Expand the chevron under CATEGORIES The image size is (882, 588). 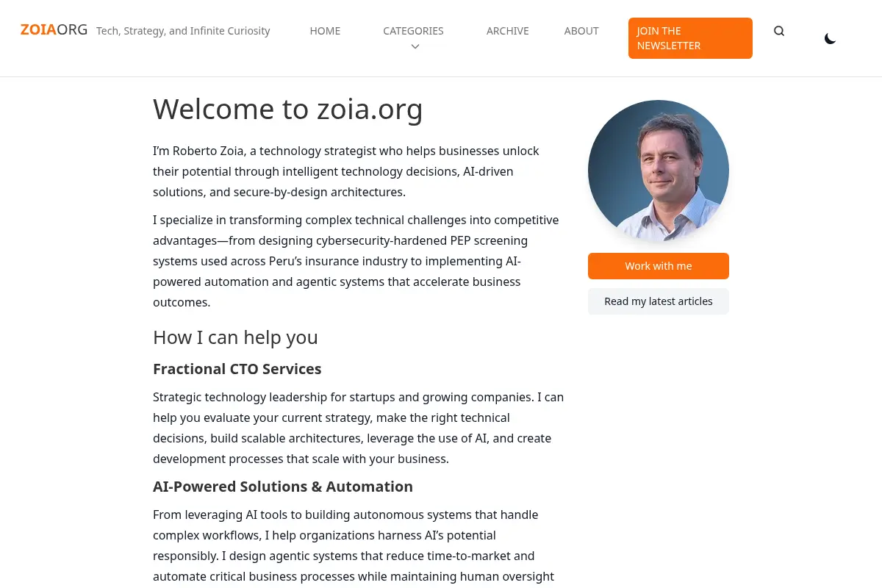pos(415,46)
